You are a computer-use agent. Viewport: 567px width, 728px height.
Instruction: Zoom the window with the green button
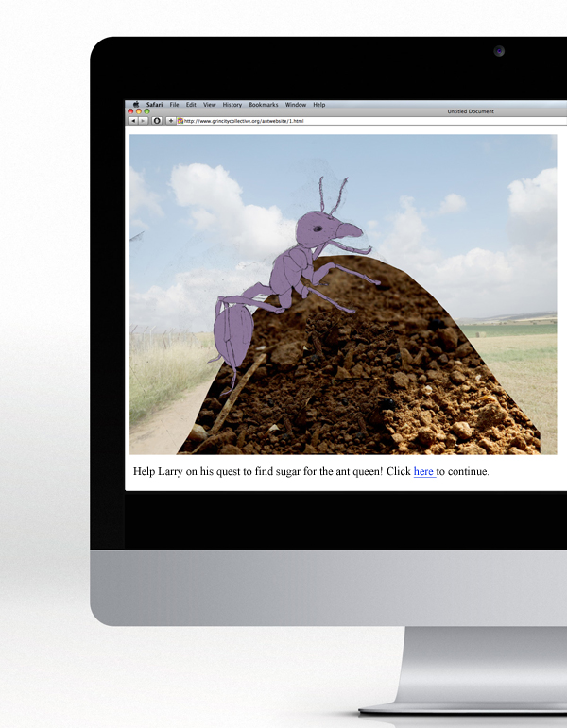146,112
